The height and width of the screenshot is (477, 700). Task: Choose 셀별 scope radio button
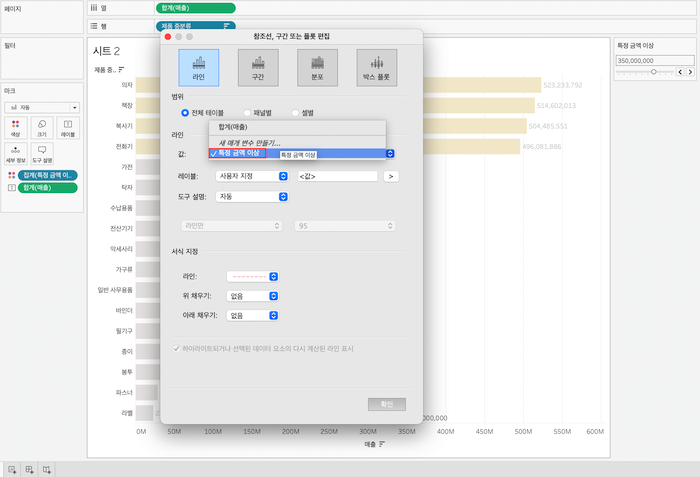click(x=295, y=113)
